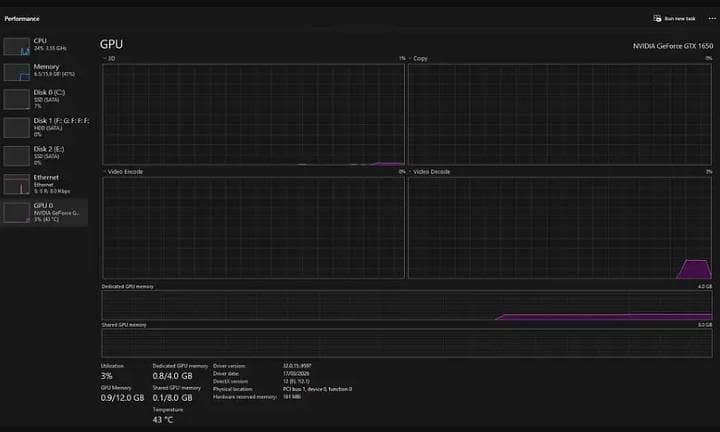Open the Copy graph engine dropdown
Screen dimensions: 720x432
point(418,58)
